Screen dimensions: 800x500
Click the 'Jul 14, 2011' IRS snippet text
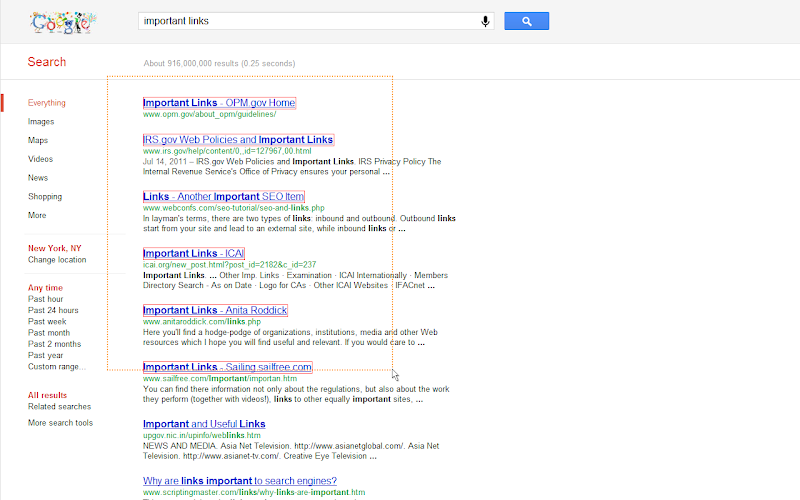[292, 166]
